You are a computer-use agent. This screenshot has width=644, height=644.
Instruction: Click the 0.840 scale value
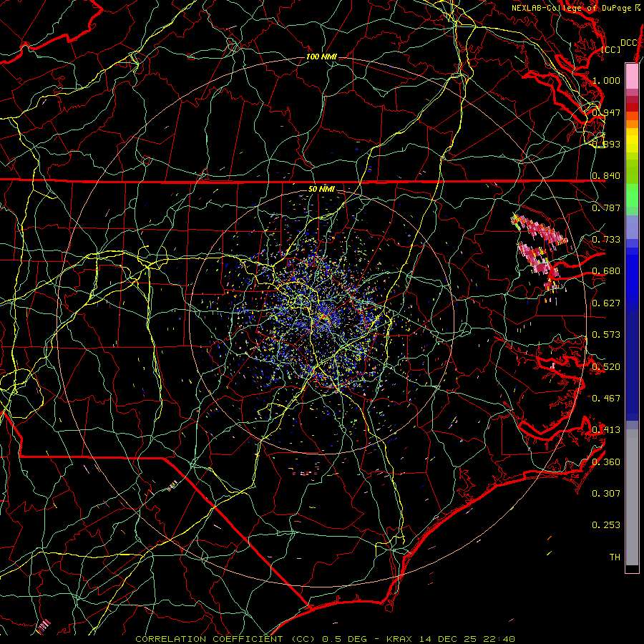pyautogui.click(x=606, y=176)
